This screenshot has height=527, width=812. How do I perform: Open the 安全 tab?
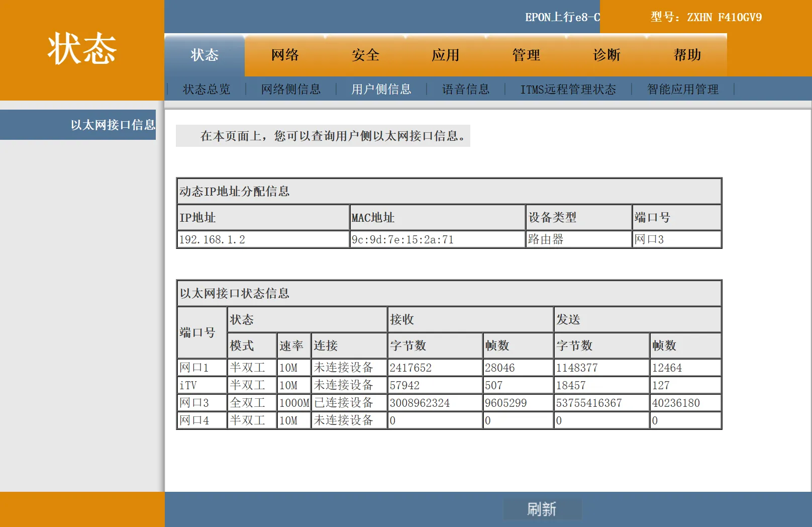point(366,55)
